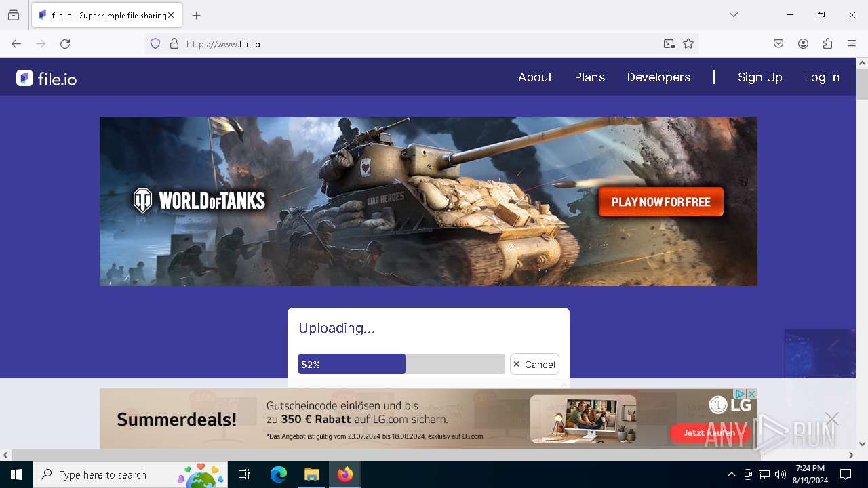Image resolution: width=868 pixels, height=488 pixels.
Task: Click the World of Tanks banner logo
Action: pyautogui.click(x=199, y=201)
